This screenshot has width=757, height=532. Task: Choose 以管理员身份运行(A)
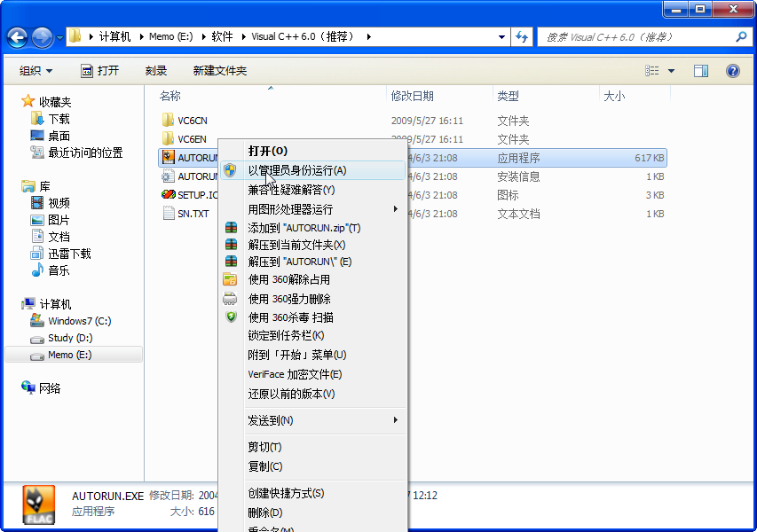tap(312, 170)
